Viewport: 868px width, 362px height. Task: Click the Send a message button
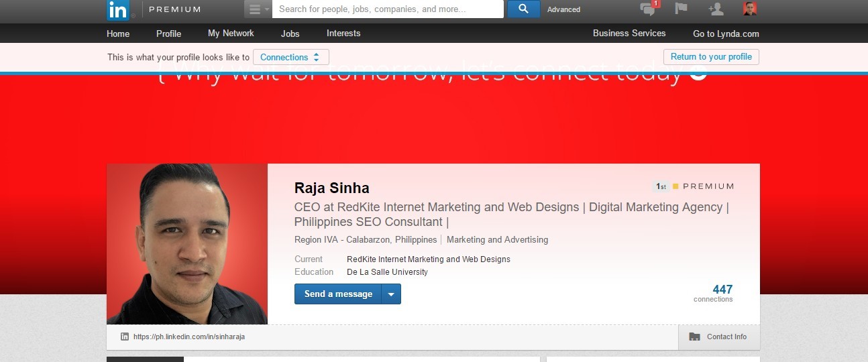point(338,294)
